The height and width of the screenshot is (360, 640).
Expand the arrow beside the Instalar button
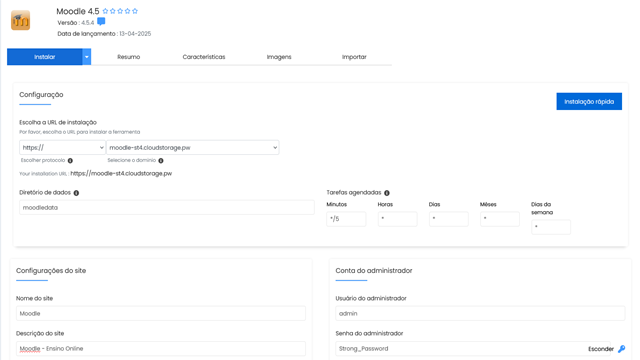87,57
